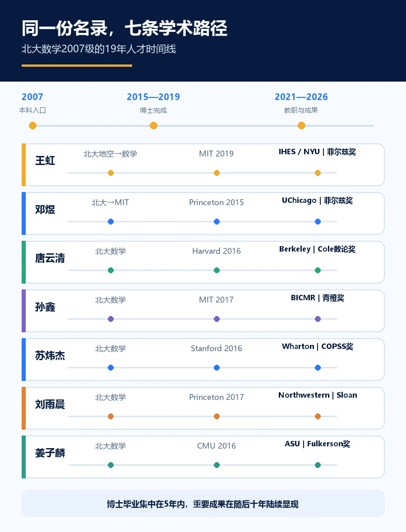The image size is (406, 532).
Task: Click 北大地空→数学 in 王虹's row
Action: pyautogui.click(x=111, y=154)
